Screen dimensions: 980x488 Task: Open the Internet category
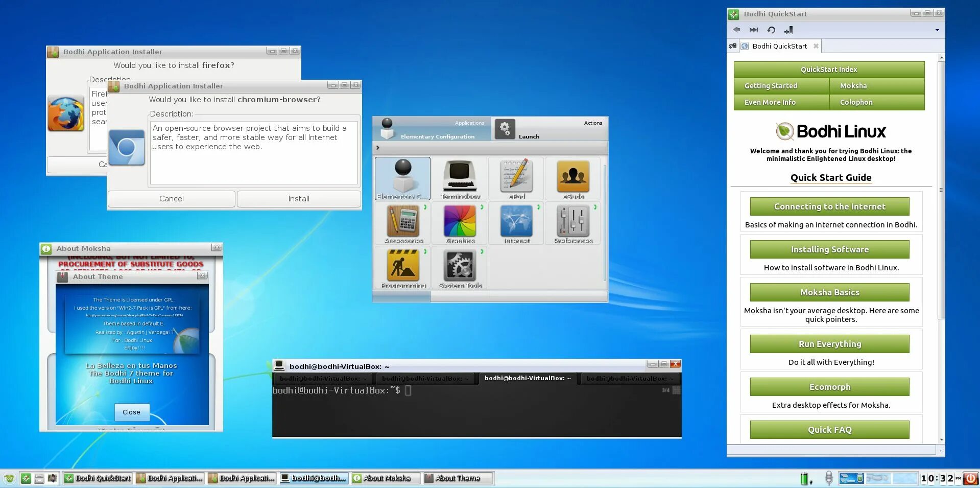point(517,223)
